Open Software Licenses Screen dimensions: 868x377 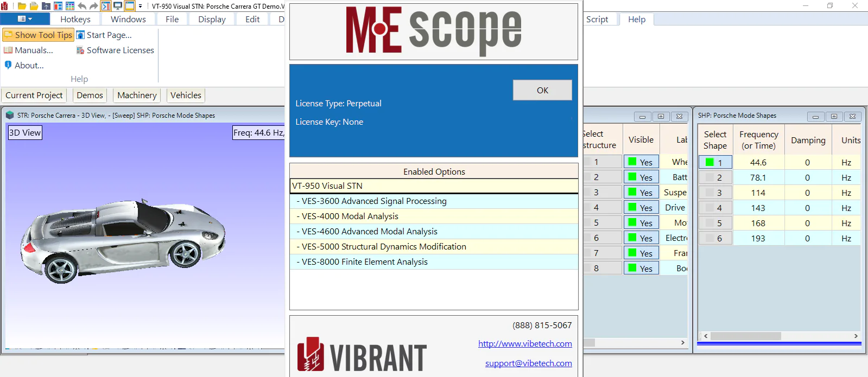click(x=115, y=50)
